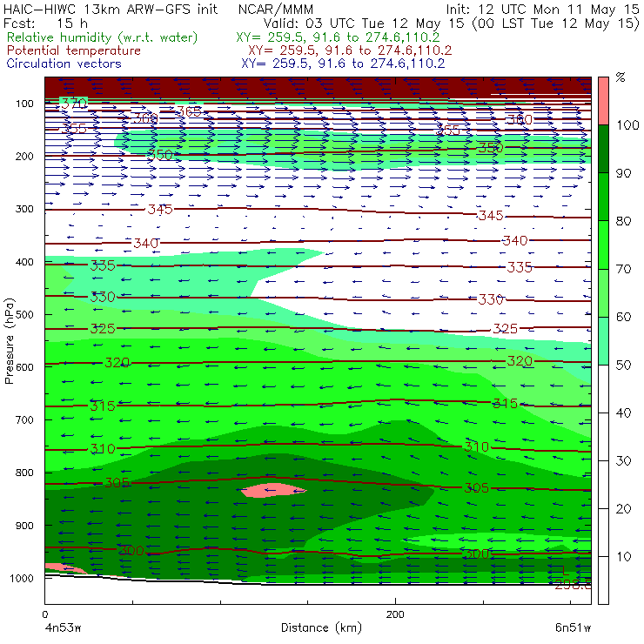Viewport: 644px width, 644px height.
Task: Click the "0" distance axis label
Action: pyautogui.click(x=44, y=614)
